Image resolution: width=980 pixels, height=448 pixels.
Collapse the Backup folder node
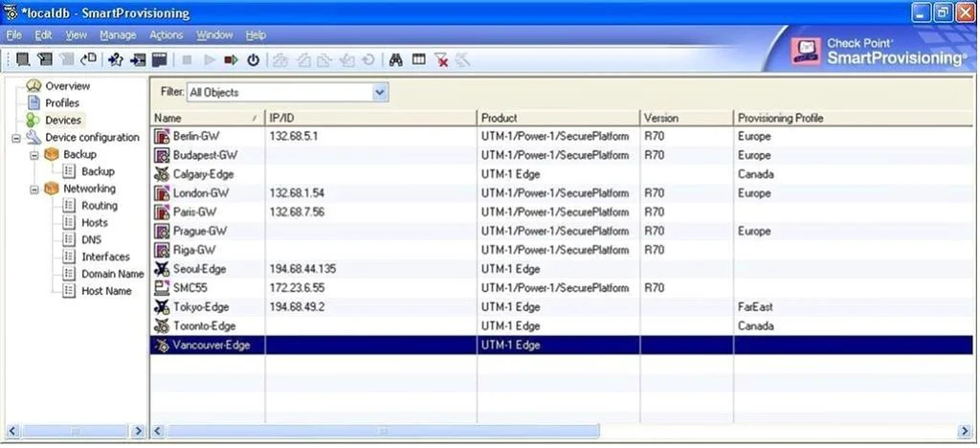pos(34,154)
